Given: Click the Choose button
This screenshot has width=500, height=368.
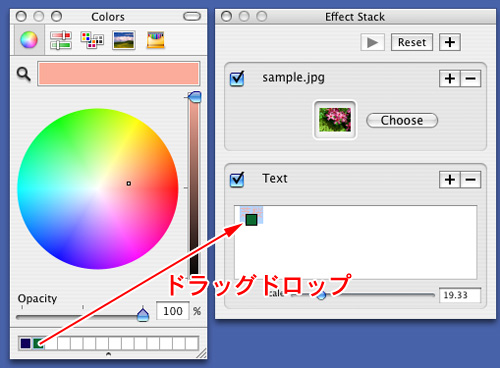Looking at the screenshot, I should coord(402,120).
